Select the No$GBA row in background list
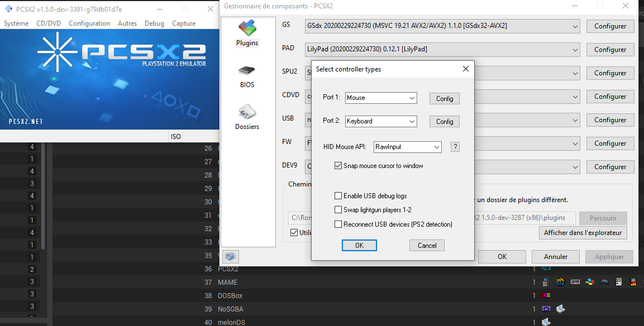The width and height of the screenshot is (644, 326). [349, 309]
